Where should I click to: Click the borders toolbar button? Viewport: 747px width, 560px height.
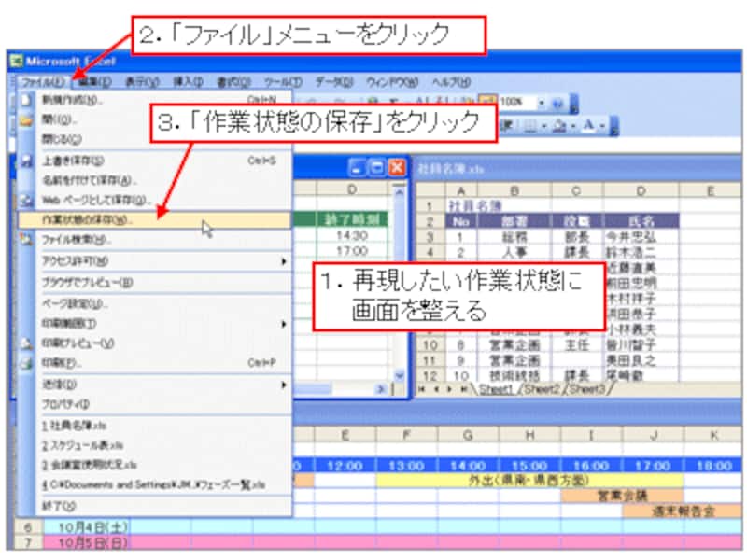coord(529,126)
